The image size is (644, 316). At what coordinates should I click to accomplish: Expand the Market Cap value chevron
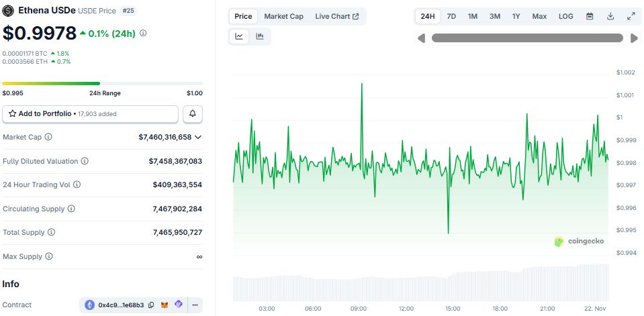click(x=198, y=137)
